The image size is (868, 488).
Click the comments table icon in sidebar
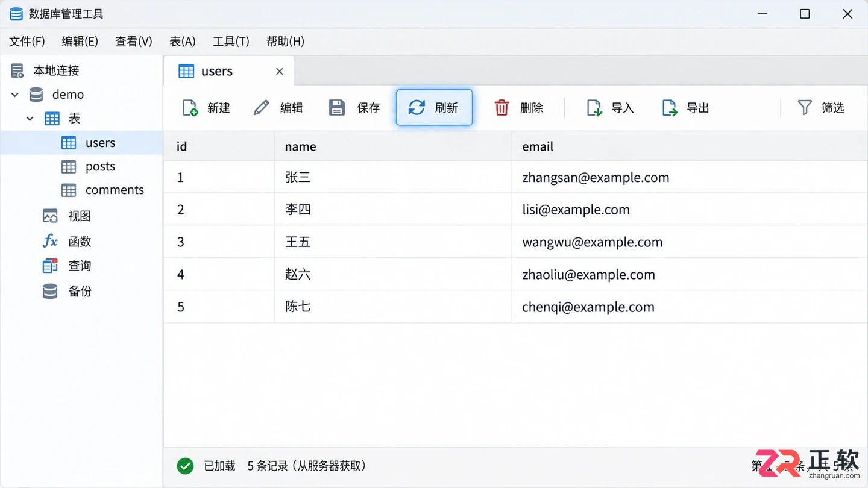[69, 190]
